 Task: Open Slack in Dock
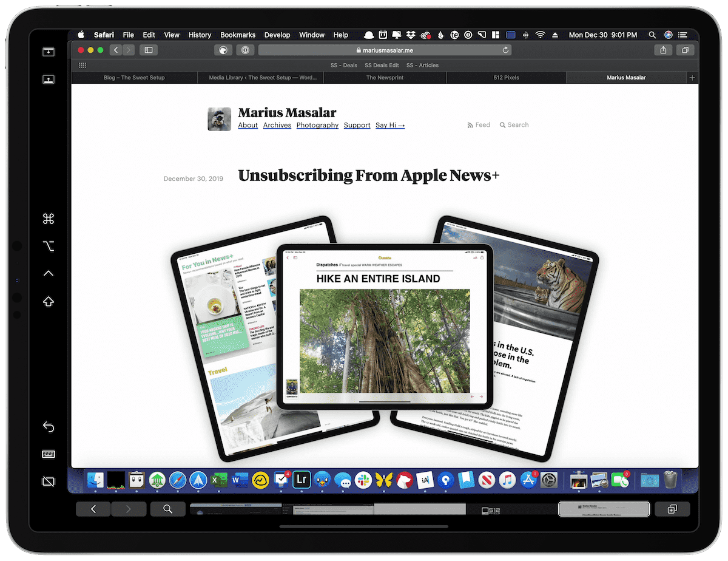363,480
